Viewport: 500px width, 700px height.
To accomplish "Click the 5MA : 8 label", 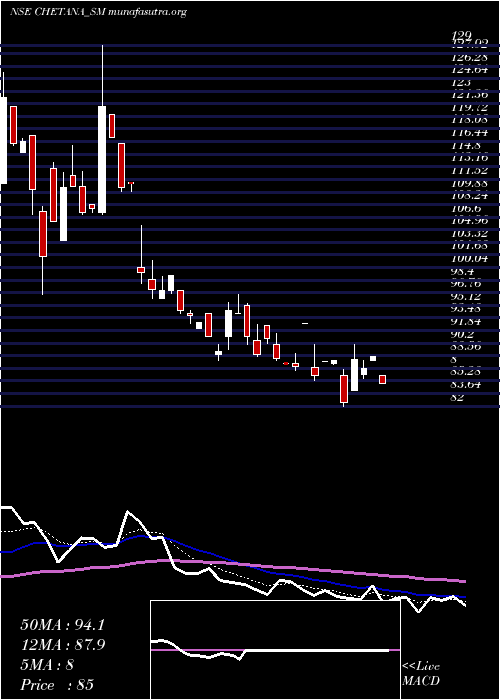I will 47,665.
